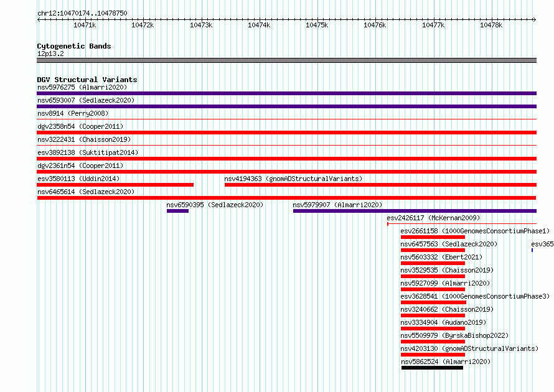Image resolution: width=554 pixels, height=392 pixels.
Task: Open nsv6457563 (Sedlazeck2020) label
Action: [449, 244]
